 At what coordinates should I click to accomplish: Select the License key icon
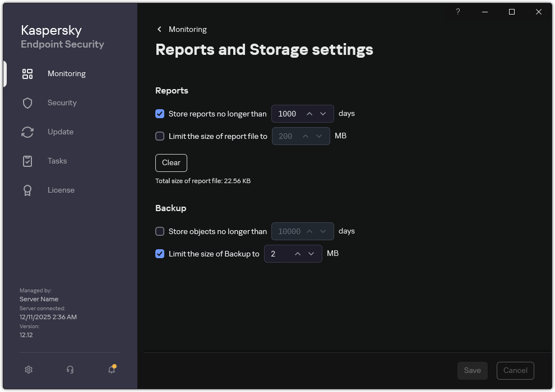[x=27, y=190]
